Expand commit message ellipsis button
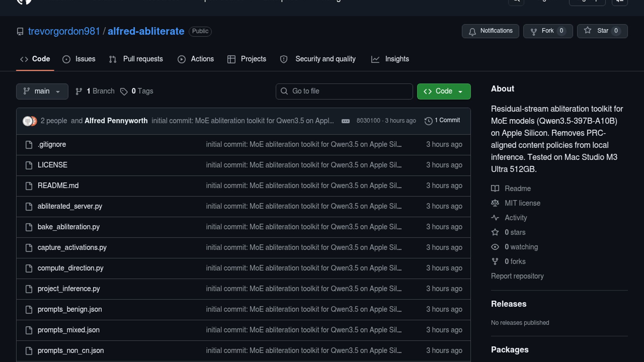Viewport: 644px width, 362px height. pyautogui.click(x=345, y=121)
